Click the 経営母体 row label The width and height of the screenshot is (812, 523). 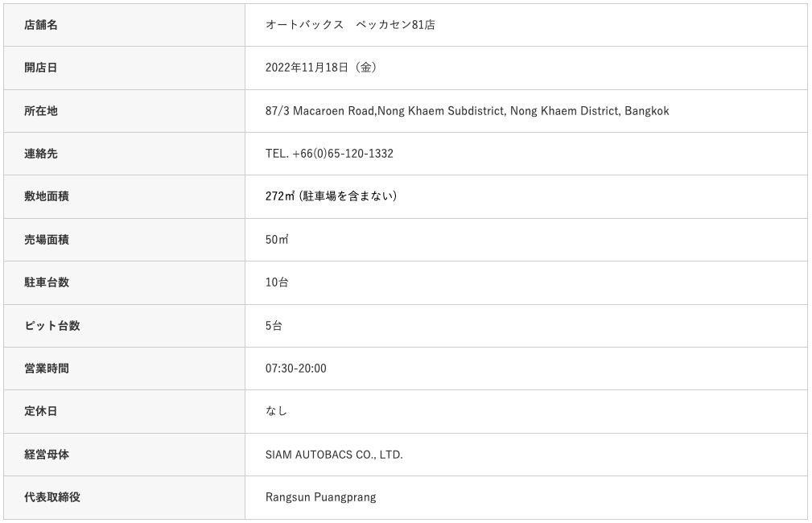click(47, 455)
